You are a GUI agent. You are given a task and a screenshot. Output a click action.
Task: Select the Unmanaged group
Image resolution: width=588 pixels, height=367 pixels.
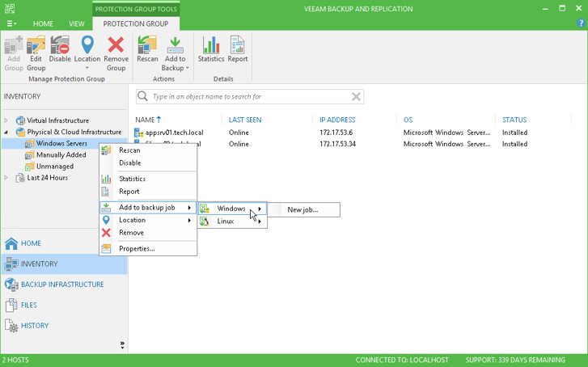point(55,166)
